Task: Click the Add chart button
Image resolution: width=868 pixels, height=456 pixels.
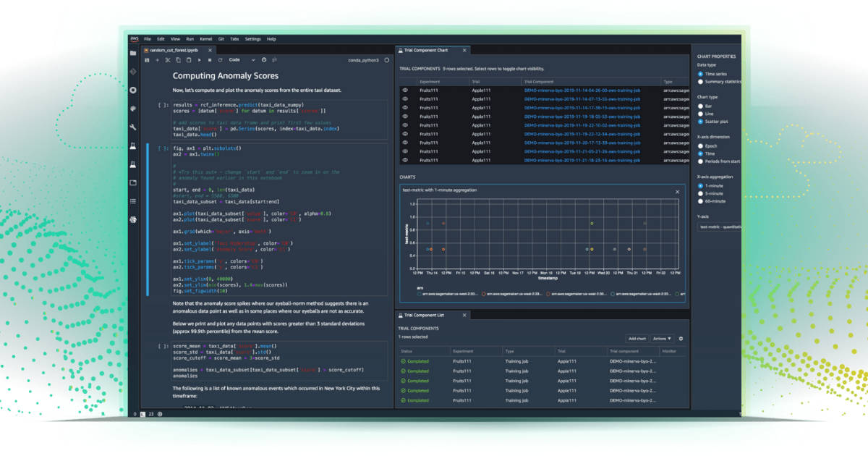Action: [x=638, y=338]
